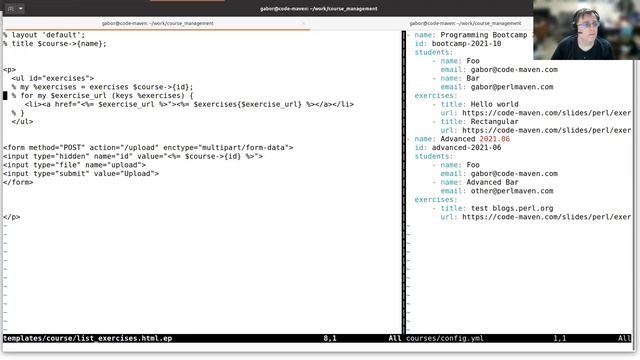The height and width of the screenshot is (360, 640).
Task: Click the window title gabor@code-maven in the title bar
Action: click(x=319, y=9)
